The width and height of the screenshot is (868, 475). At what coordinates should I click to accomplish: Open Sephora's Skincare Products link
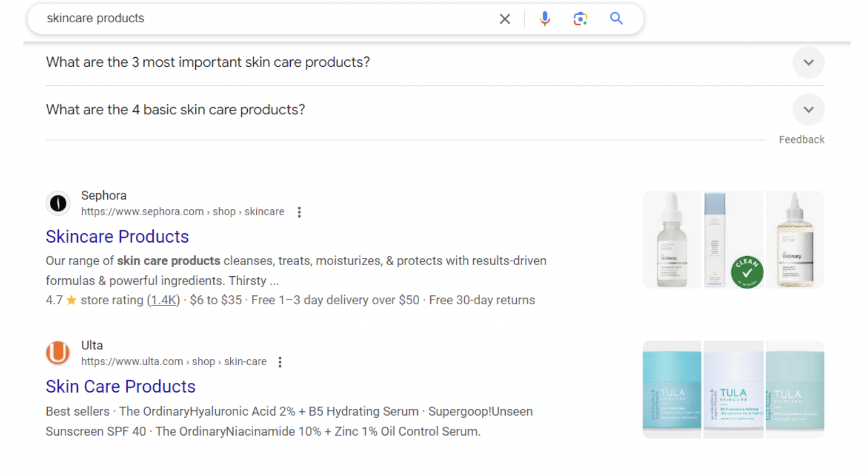click(117, 236)
